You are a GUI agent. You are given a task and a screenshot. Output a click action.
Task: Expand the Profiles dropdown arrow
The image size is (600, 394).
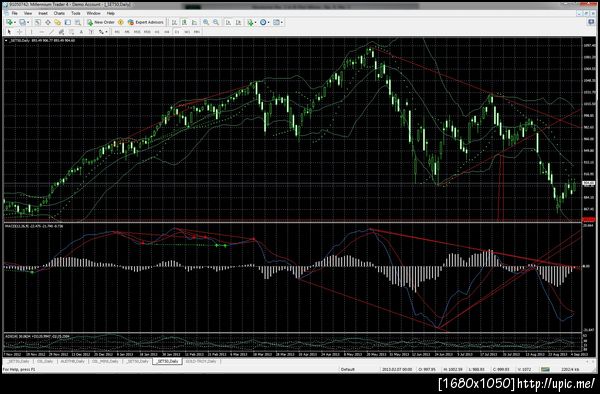coord(28,22)
